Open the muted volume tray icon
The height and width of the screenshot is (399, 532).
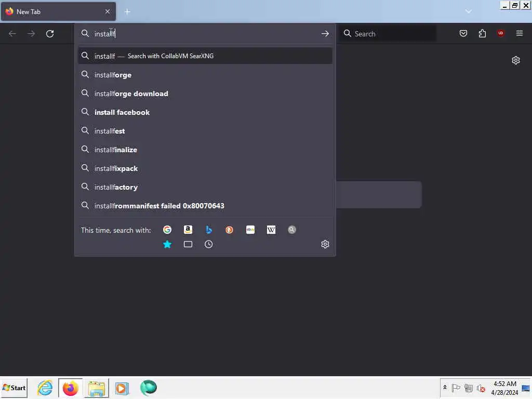(481, 388)
